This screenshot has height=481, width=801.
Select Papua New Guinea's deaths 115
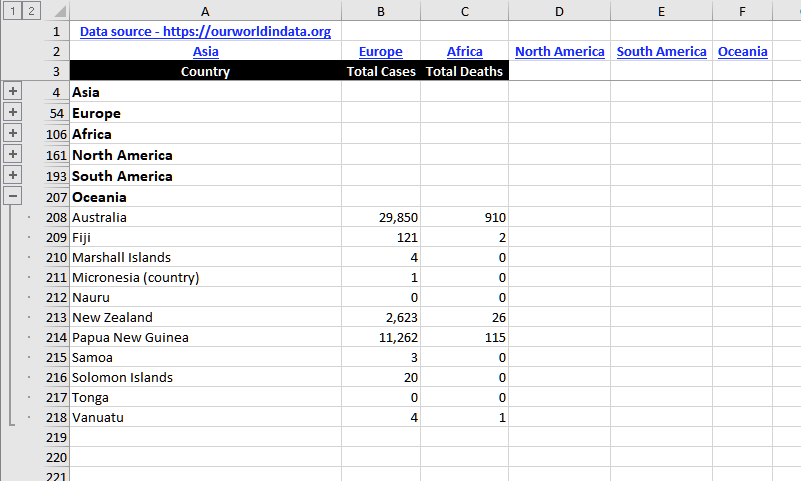(x=464, y=338)
